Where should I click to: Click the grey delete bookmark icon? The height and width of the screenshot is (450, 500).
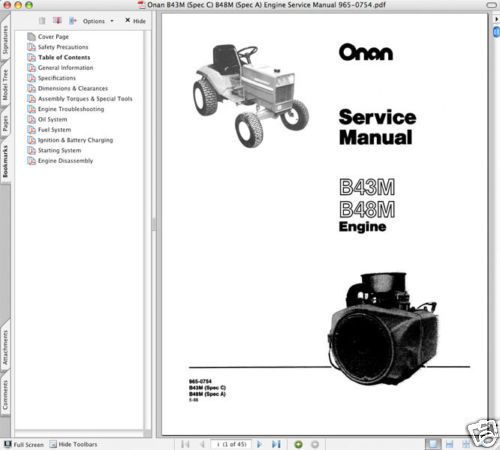[x=42, y=21]
